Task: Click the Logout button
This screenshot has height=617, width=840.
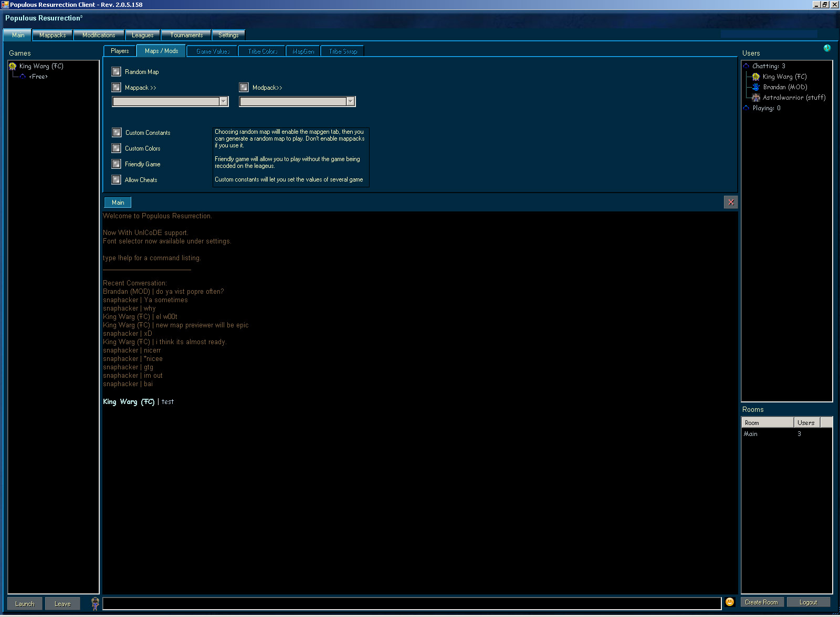Action: click(808, 602)
